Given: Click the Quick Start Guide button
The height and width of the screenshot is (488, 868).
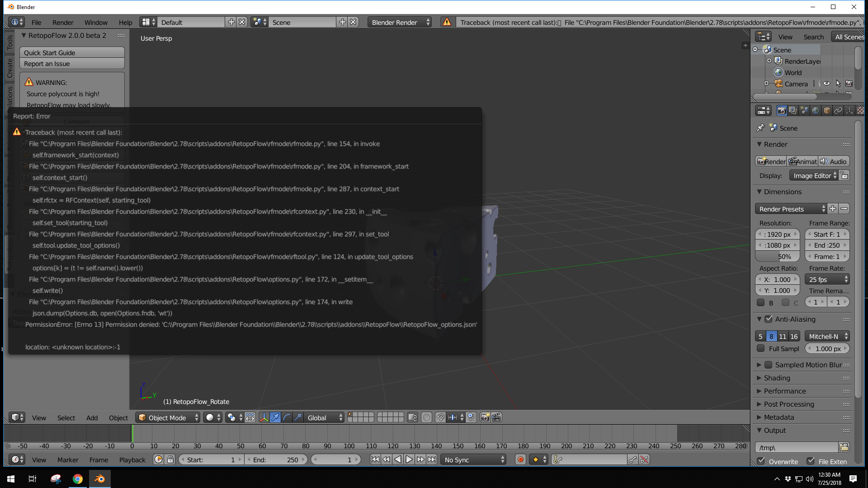Looking at the screenshot, I should pyautogui.click(x=71, y=52).
